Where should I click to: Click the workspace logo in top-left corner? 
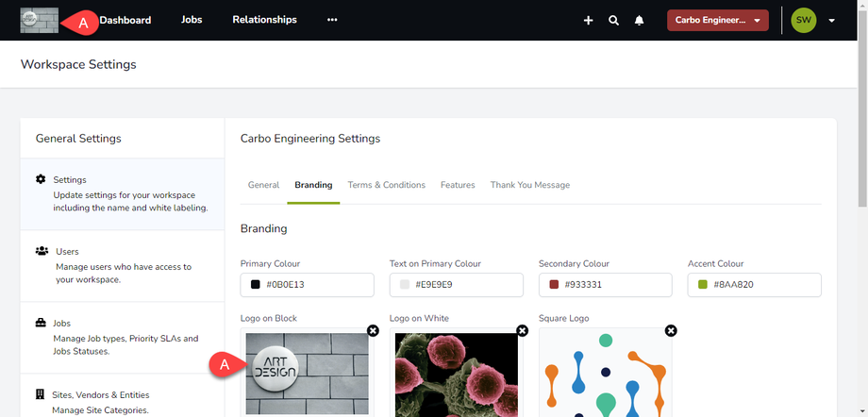[39, 20]
